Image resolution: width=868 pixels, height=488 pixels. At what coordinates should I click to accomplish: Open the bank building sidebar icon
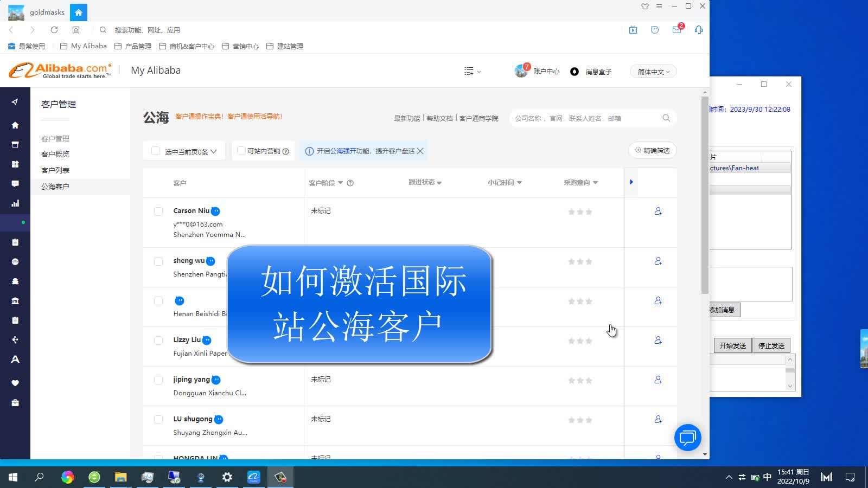pyautogui.click(x=15, y=301)
